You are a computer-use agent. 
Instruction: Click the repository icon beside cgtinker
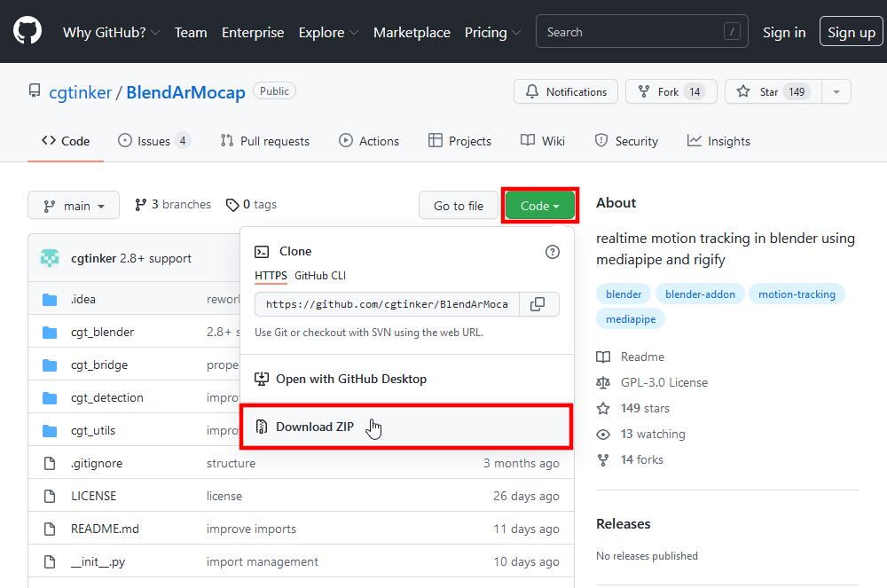click(x=35, y=91)
